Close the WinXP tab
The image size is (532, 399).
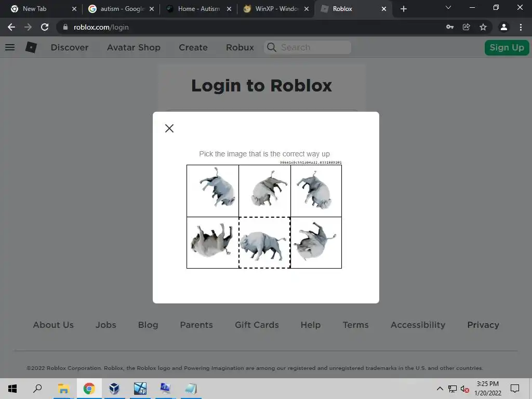point(307,9)
